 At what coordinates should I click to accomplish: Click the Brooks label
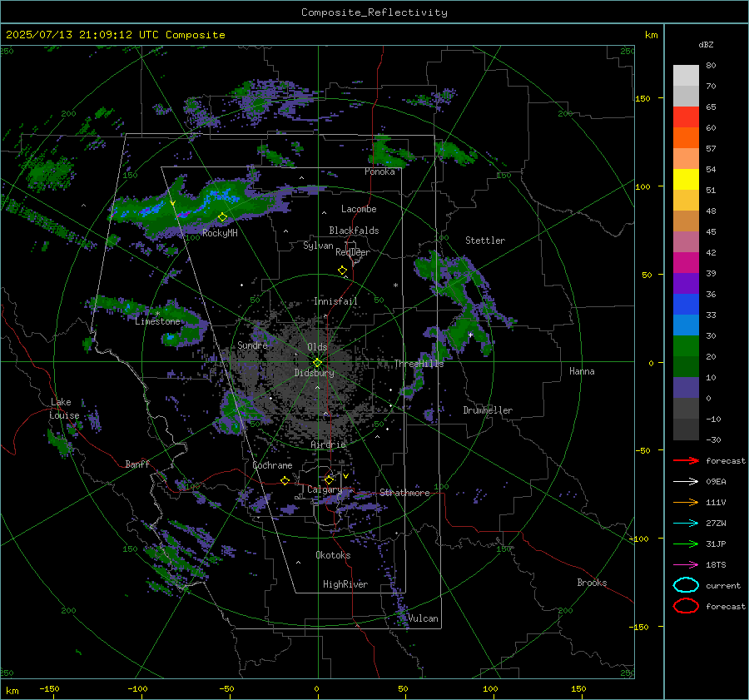coord(592,583)
